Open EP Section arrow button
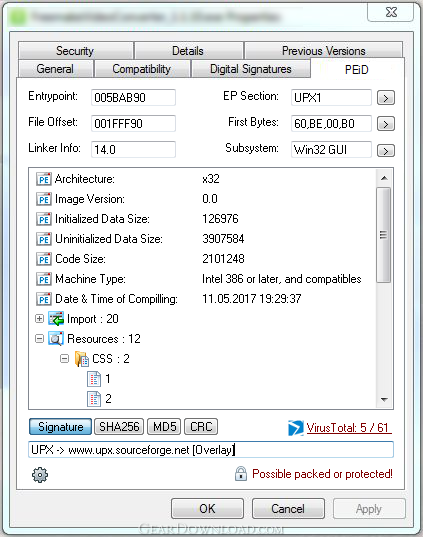423x537 pixels. click(x=386, y=98)
